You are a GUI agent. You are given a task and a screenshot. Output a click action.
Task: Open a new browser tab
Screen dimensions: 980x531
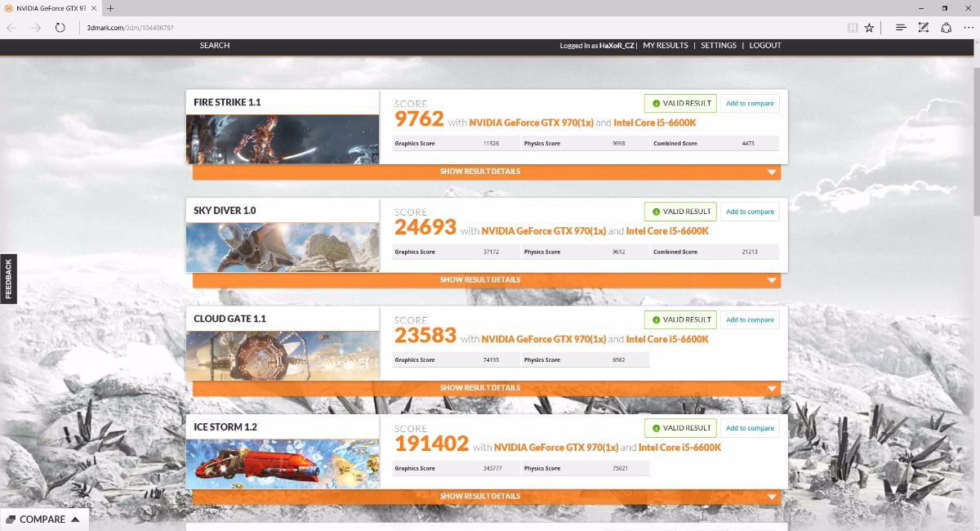click(x=110, y=8)
